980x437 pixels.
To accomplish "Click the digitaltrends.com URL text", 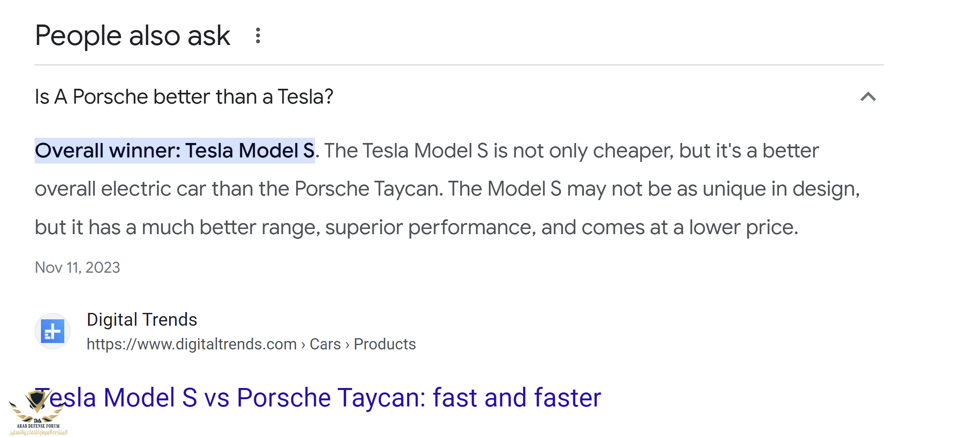I will (192, 344).
